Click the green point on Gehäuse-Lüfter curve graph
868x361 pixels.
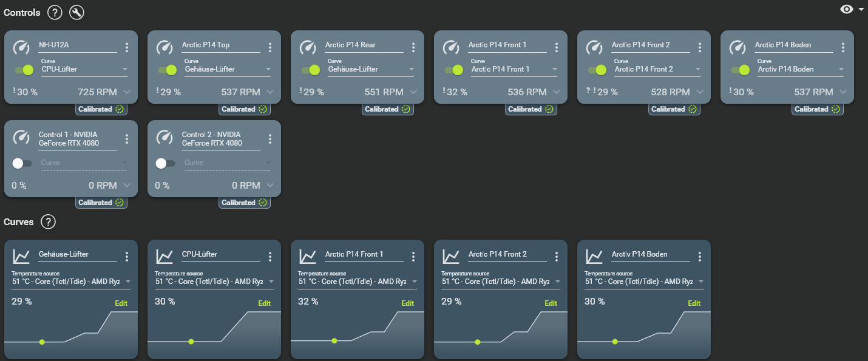coord(42,342)
